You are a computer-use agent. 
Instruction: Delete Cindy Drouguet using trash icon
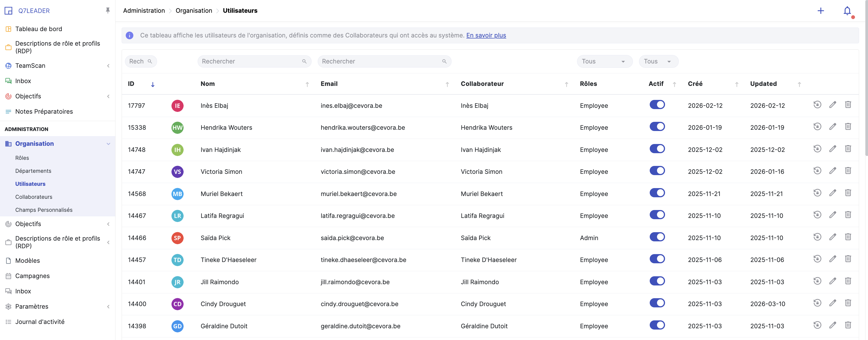[848, 303]
